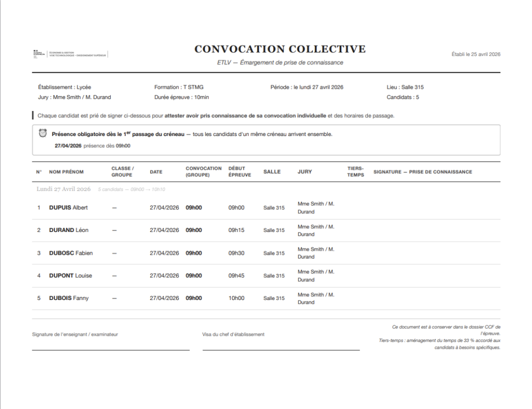This screenshot has height=409, width=532.
Task: Click the Établi le 25 avril 2026 date
Action: pos(476,54)
